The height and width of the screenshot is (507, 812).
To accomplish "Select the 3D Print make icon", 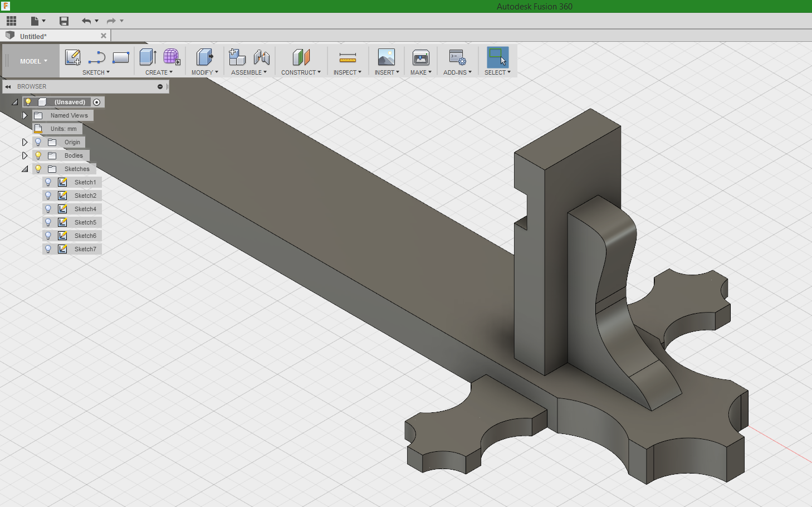I will pos(421,57).
